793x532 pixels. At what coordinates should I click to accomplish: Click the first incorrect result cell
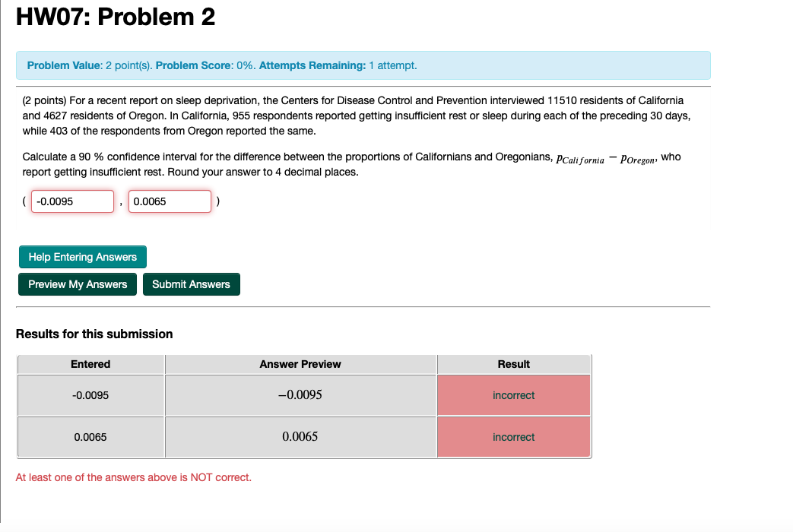point(513,395)
